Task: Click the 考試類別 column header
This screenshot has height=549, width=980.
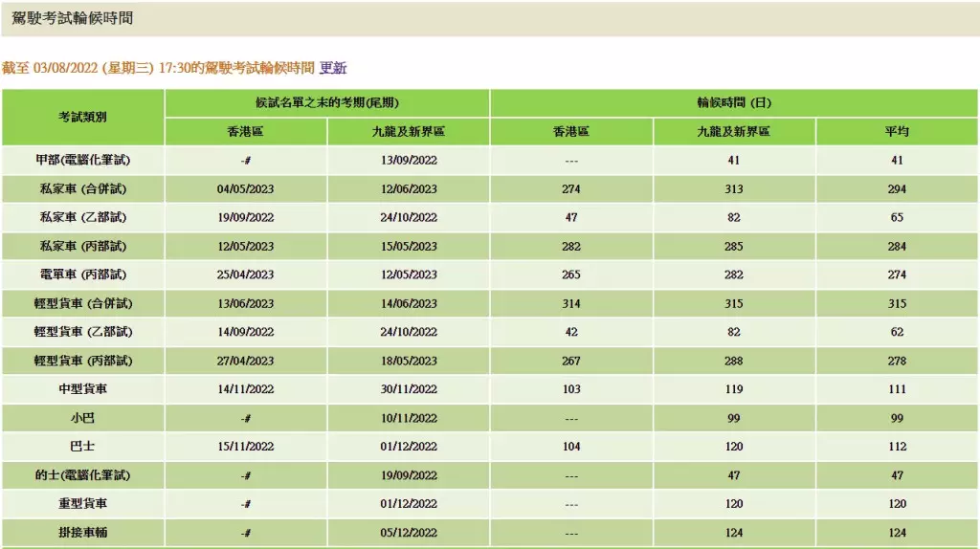Action: 82,117
